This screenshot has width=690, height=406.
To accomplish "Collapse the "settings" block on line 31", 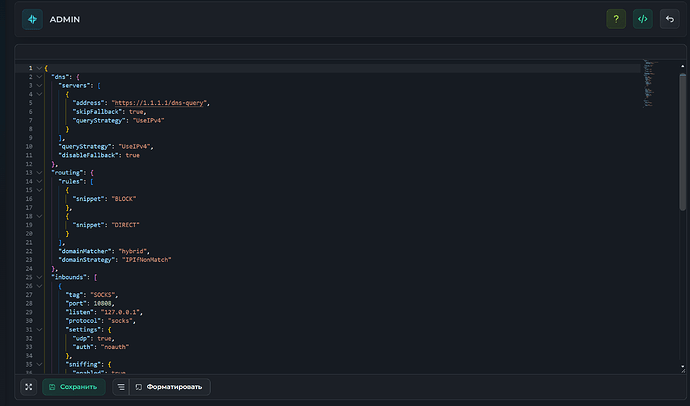I will click(39, 329).
